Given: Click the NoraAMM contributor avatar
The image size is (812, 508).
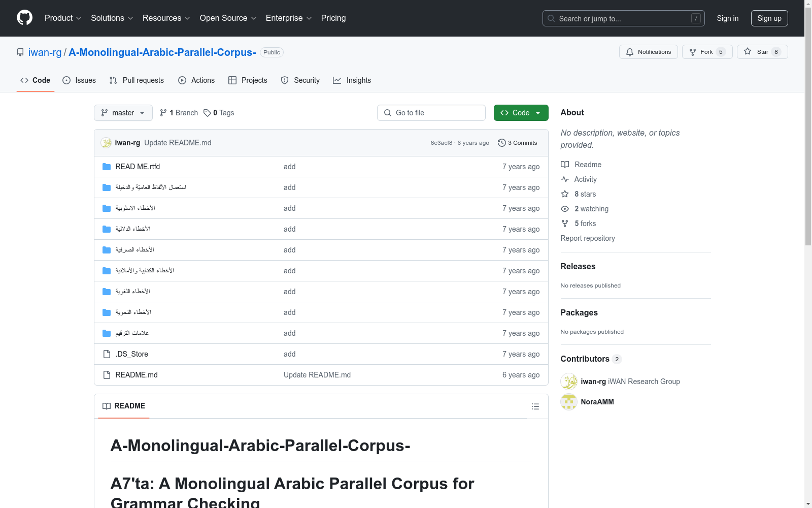Looking at the screenshot, I should point(569,402).
